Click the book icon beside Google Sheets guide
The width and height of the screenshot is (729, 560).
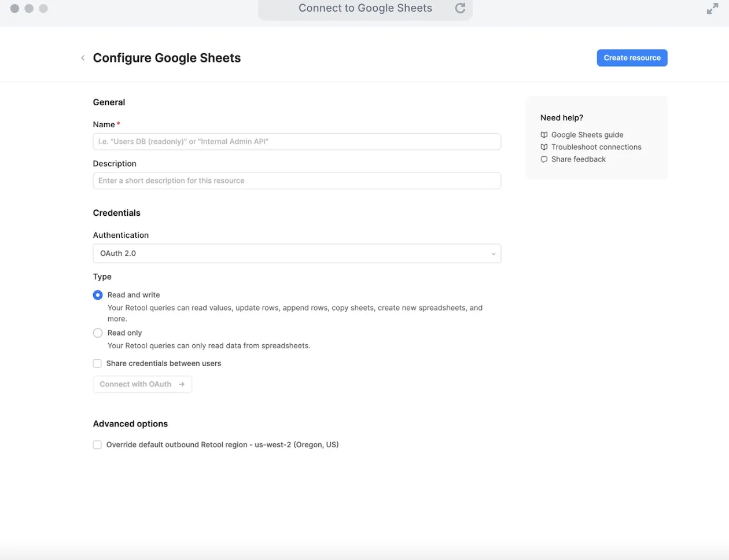(544, 135)
